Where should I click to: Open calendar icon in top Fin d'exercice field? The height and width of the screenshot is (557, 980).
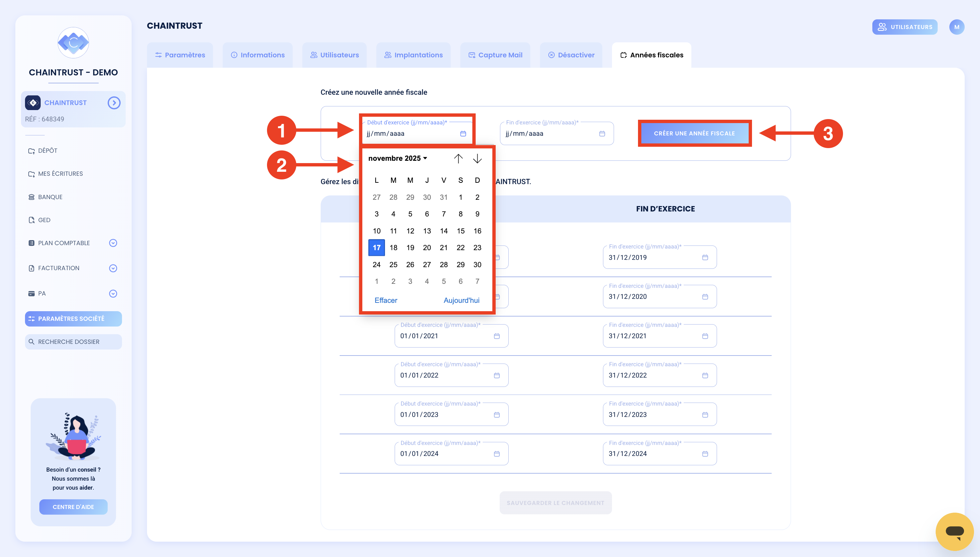602,133
